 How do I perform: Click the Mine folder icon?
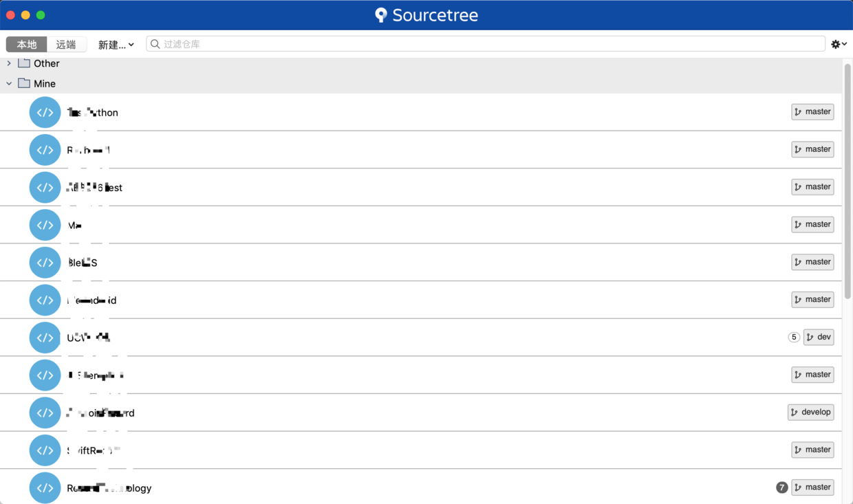(x=24, y=83)
